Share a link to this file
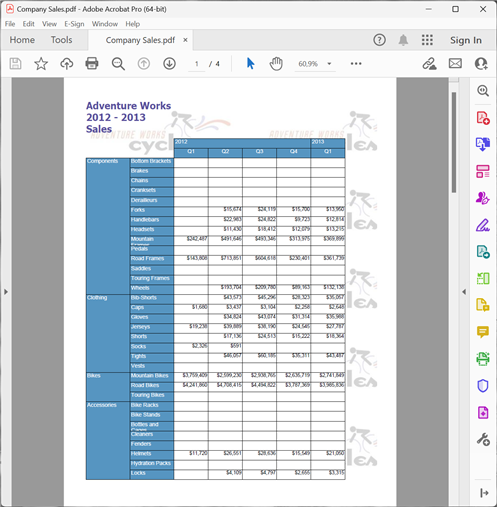Screen dimensions: 497x507 point(429,64)
